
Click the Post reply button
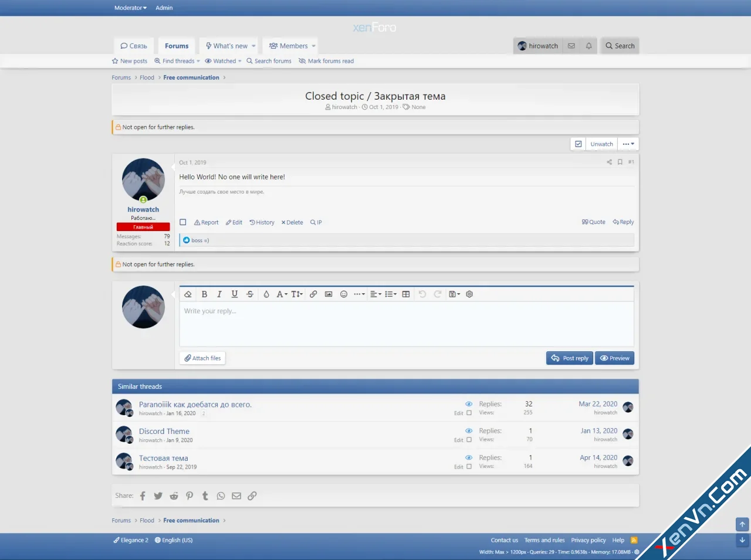569,358
